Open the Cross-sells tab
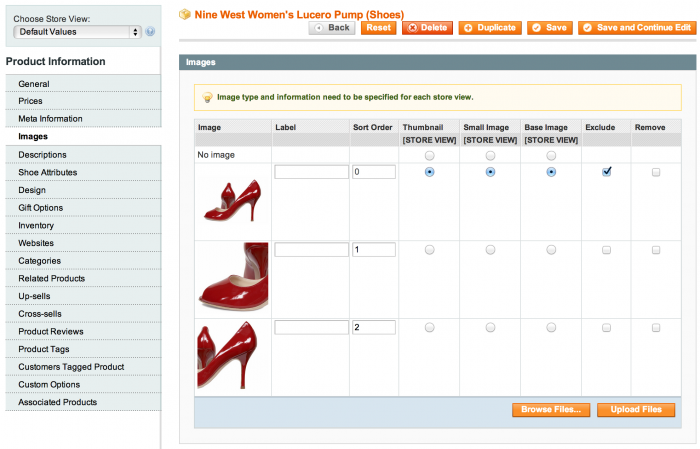The width and height of the screenshot is (700, 449). click(83, 314)
